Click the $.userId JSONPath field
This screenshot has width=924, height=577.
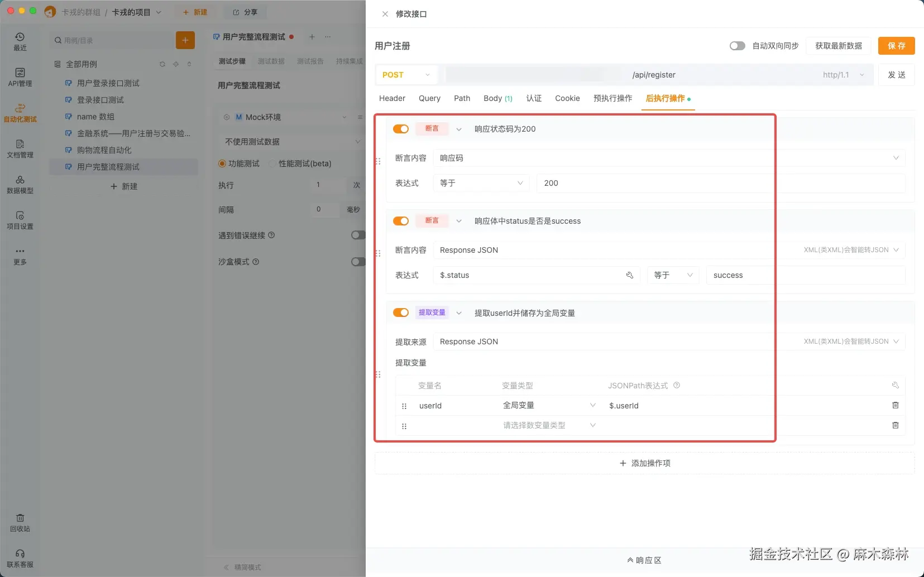(743, 405)
